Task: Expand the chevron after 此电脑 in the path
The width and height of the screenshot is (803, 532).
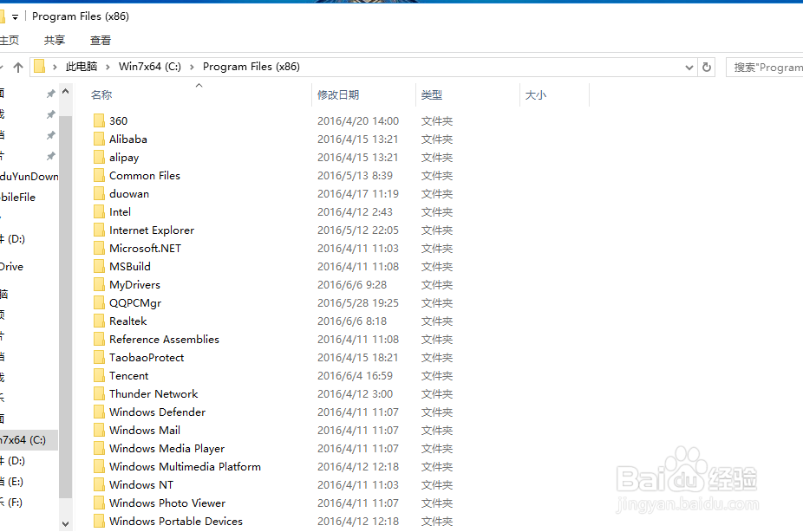Action: [108, 67]
